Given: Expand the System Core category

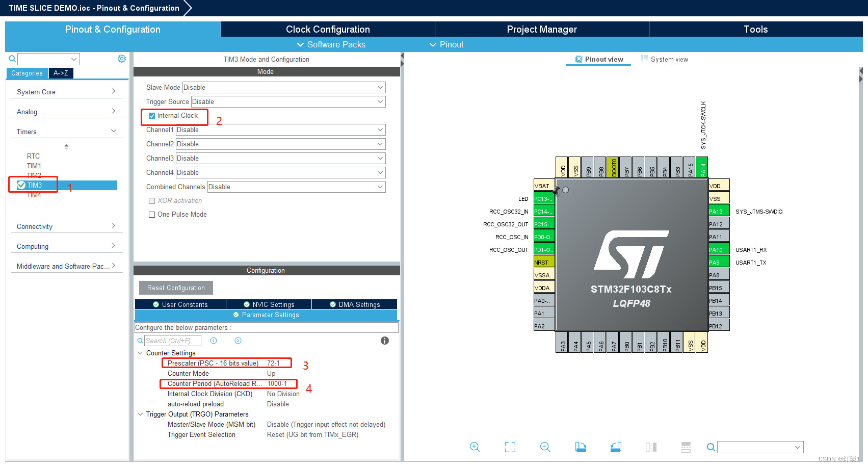Looking at the screenshot, I should [67, 92].
